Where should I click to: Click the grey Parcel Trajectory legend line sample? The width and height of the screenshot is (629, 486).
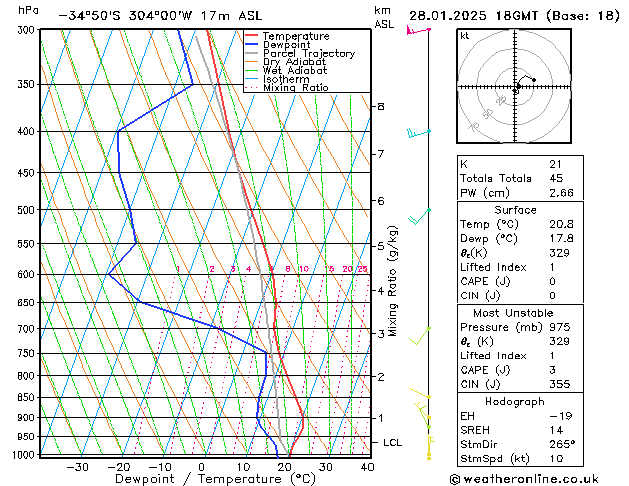251,53
